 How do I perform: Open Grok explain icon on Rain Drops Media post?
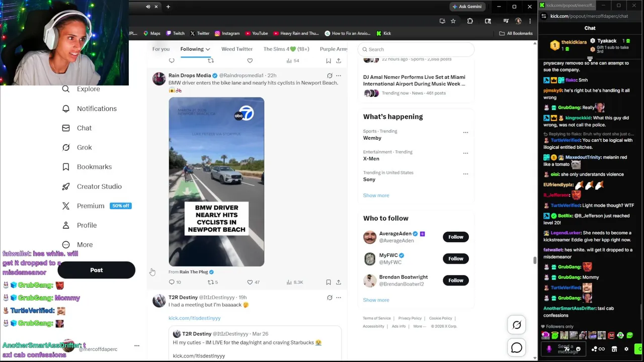tap(330, 75)
